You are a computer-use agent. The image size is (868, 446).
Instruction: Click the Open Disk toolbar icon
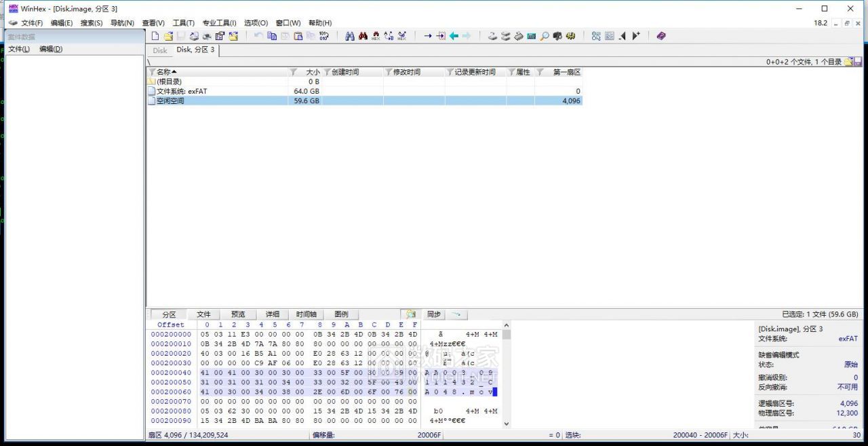point(493,36)
